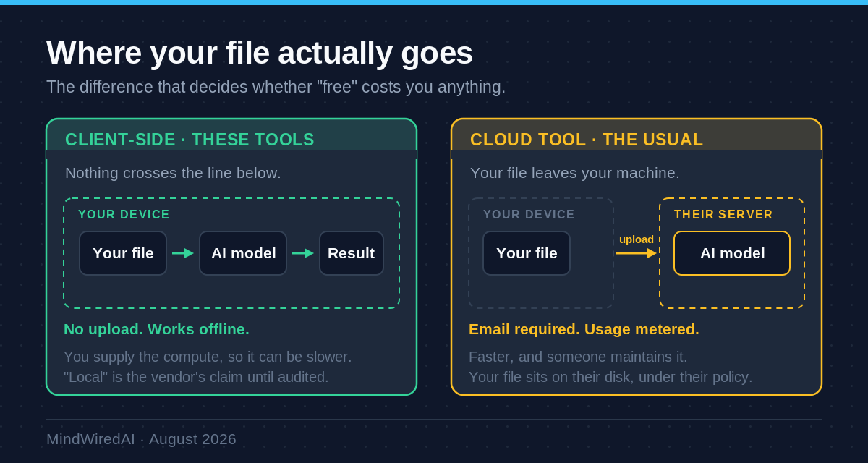This screenshot has width=868, height=463.
Task: Select the 'Result' box
Action: coord(352,253)
